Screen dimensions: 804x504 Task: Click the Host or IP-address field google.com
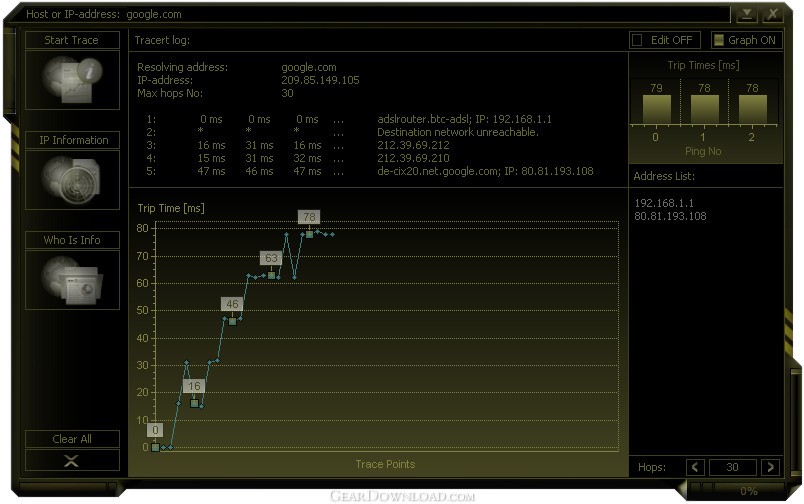154,14
